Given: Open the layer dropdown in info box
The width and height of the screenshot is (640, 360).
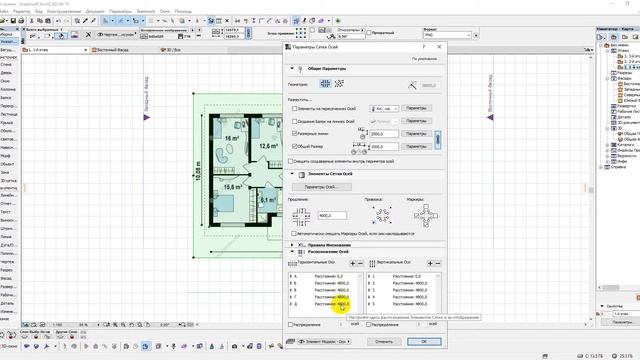Looking at the screenshot, I should click(x=116, y=35).
